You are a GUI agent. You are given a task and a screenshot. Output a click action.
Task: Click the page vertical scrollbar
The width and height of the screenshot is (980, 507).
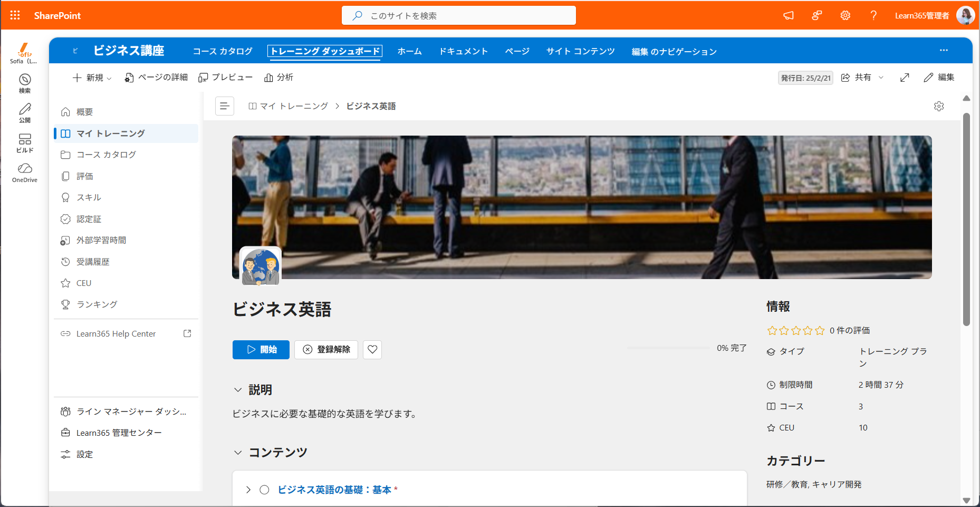click(x=966, y=219)
